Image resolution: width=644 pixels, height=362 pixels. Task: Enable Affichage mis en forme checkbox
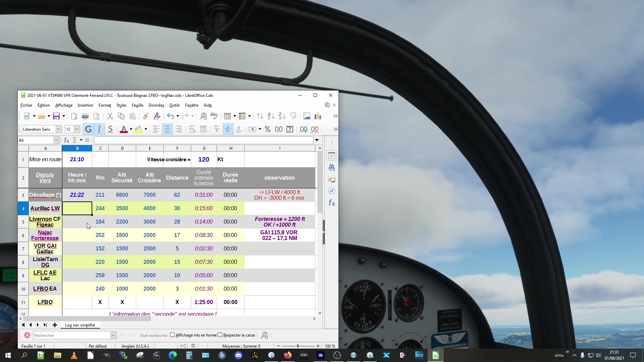point(172,335)
